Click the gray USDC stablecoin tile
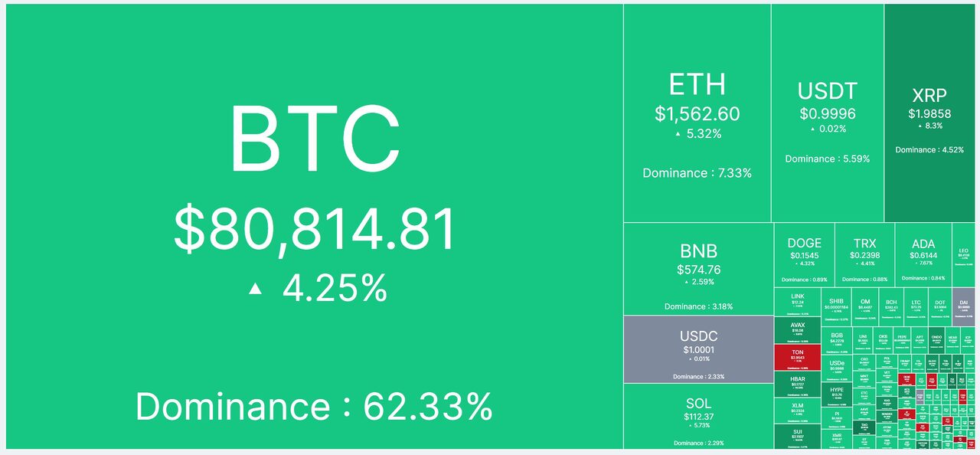Viewport: 980px width, 455px height. pos(698,349)
